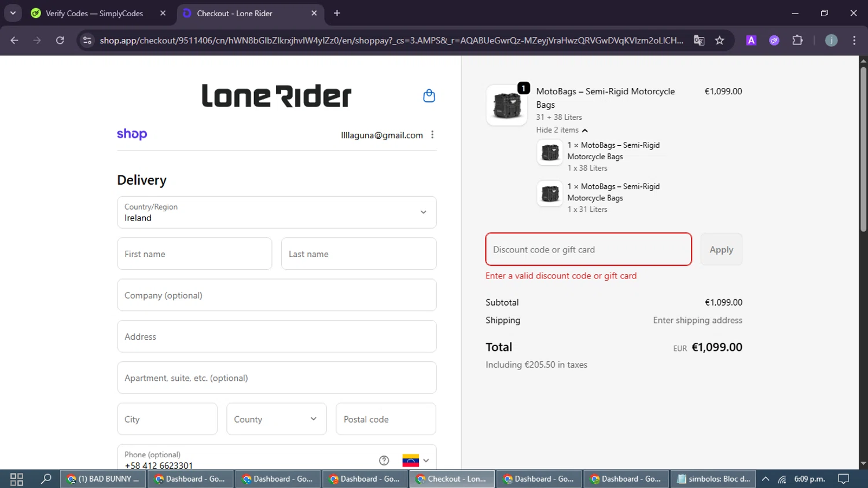Open phone country flag selector
868x488 pixels.
click(416, 460)
